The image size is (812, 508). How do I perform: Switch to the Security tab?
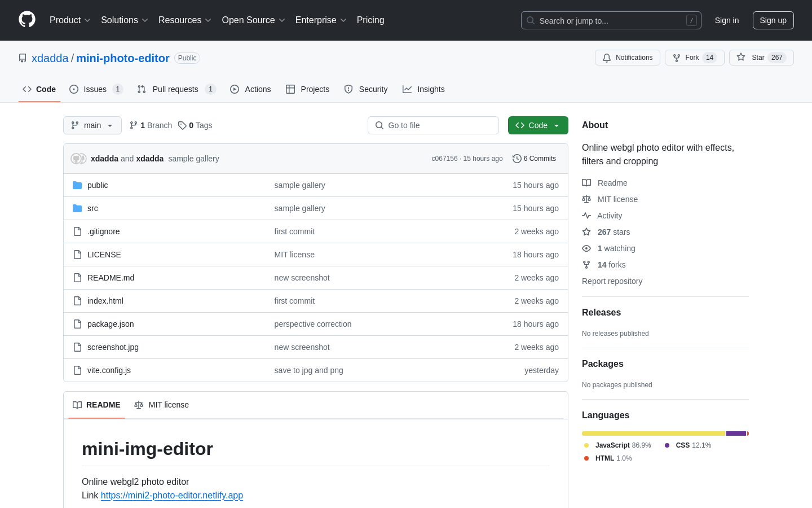[x=366, y=89]
